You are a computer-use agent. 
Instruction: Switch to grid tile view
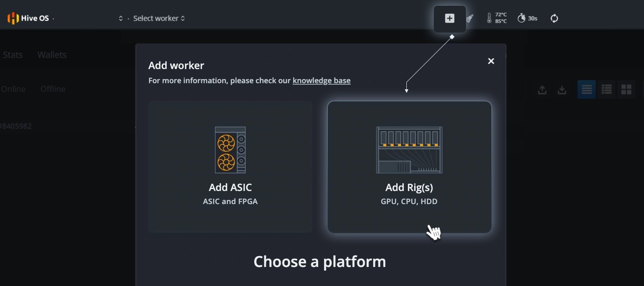626,89
